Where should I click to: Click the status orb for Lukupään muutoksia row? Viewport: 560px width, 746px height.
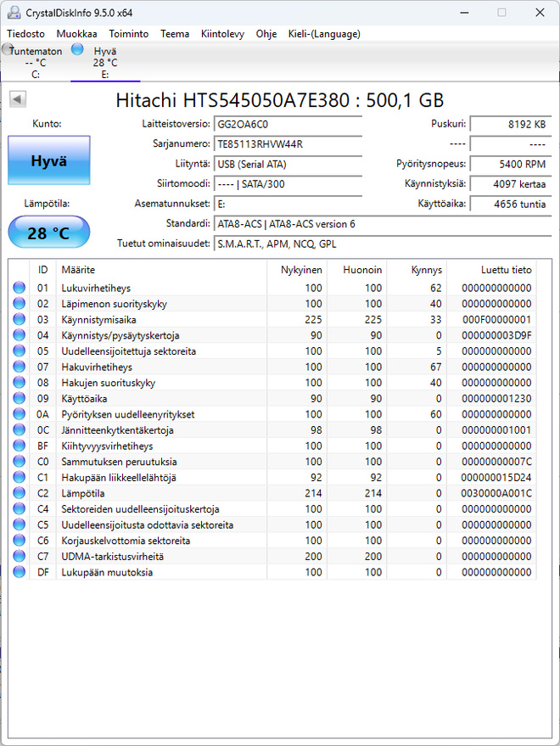click(x=19, y=572)
